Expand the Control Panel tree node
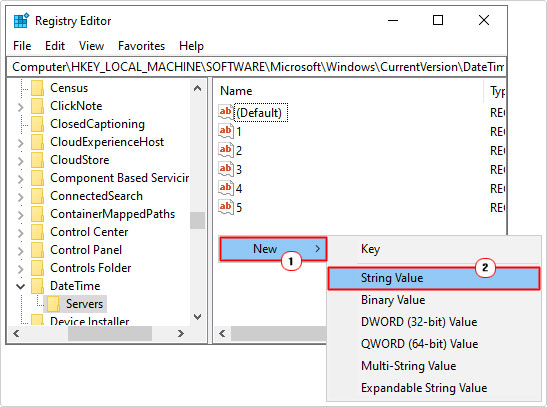The width and height of the screenshot is (547, 407). point(21,251)
